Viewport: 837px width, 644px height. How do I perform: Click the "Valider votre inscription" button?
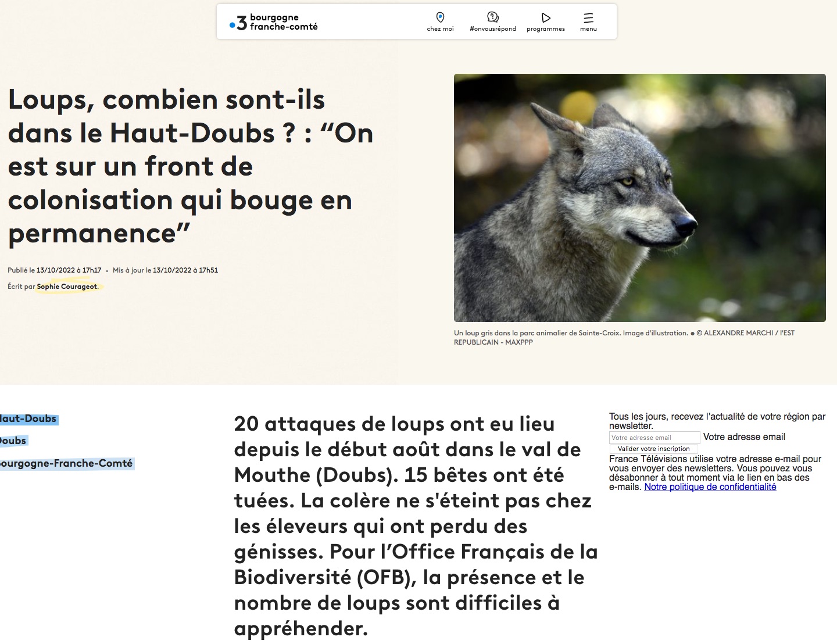(x=653, y=449)
